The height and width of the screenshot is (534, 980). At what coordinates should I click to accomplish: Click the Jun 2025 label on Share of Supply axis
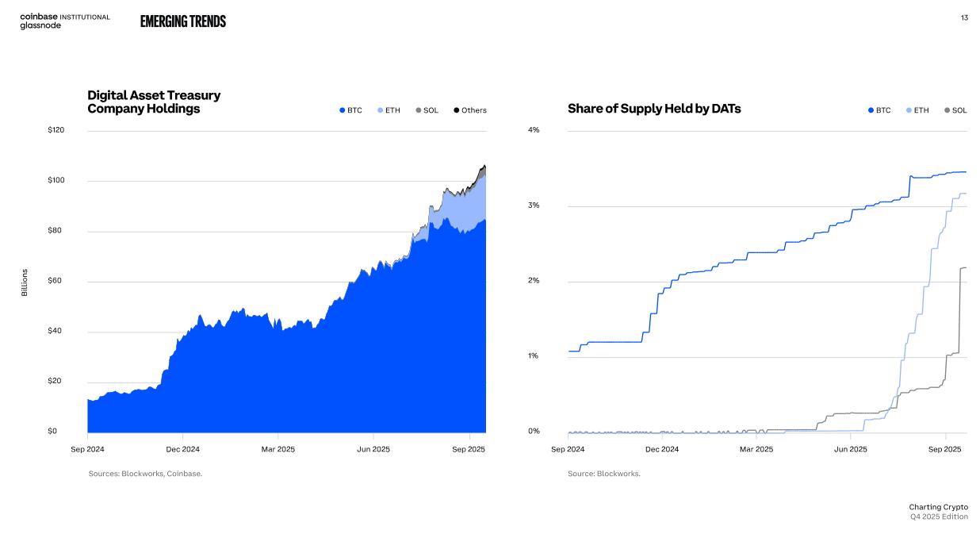(x=851, y=449)
